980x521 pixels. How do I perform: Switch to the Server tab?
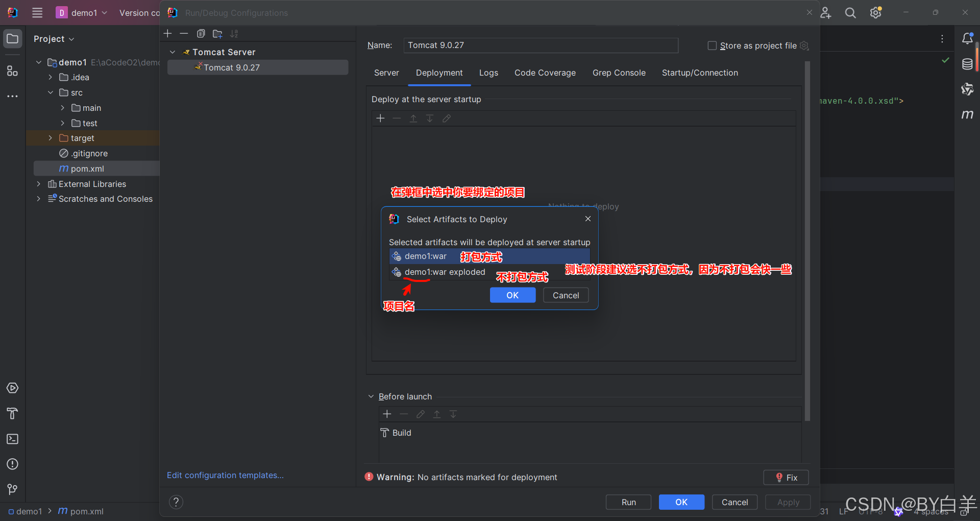(x=386, y=73)
